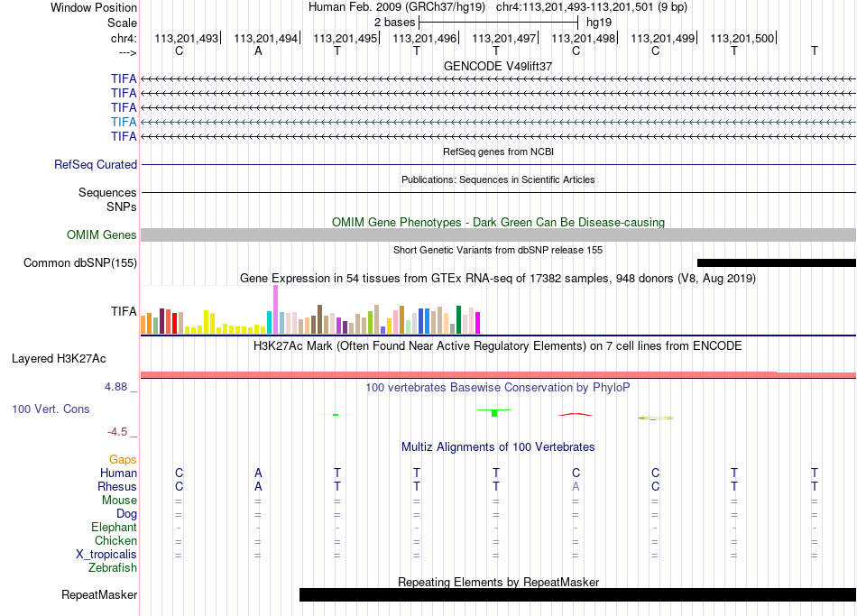Click the black dbSNP variant bar
The image size is (857, 616).
point(777,263)
